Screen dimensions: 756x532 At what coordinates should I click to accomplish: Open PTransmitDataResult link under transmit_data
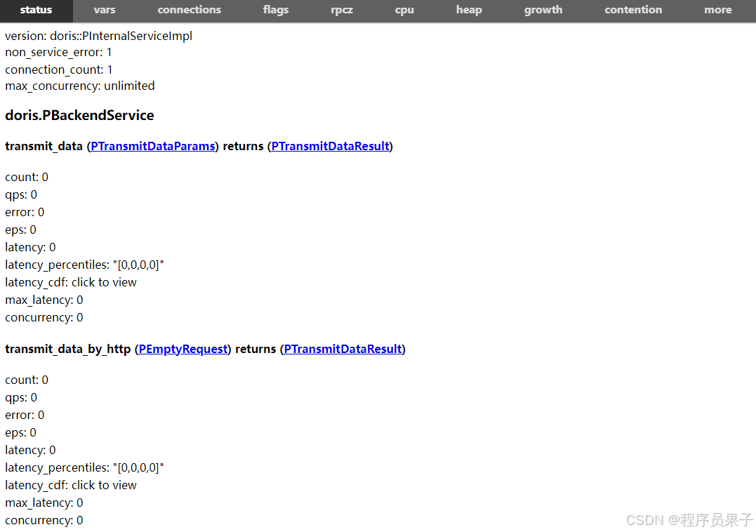coord(331,146)
